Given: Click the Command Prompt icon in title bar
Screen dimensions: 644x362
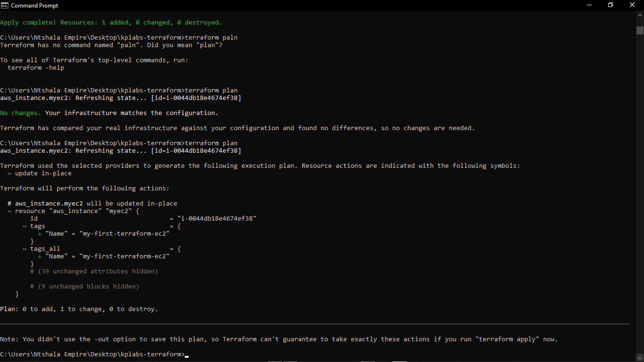Looking at the screenshot, I should pyautogui.click(x=5, y=5).
